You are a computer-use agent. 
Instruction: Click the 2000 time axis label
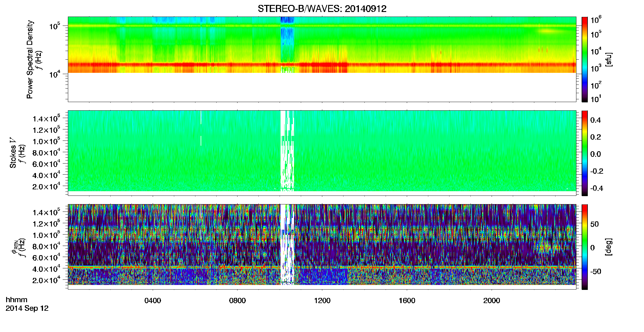coord(492,301)
